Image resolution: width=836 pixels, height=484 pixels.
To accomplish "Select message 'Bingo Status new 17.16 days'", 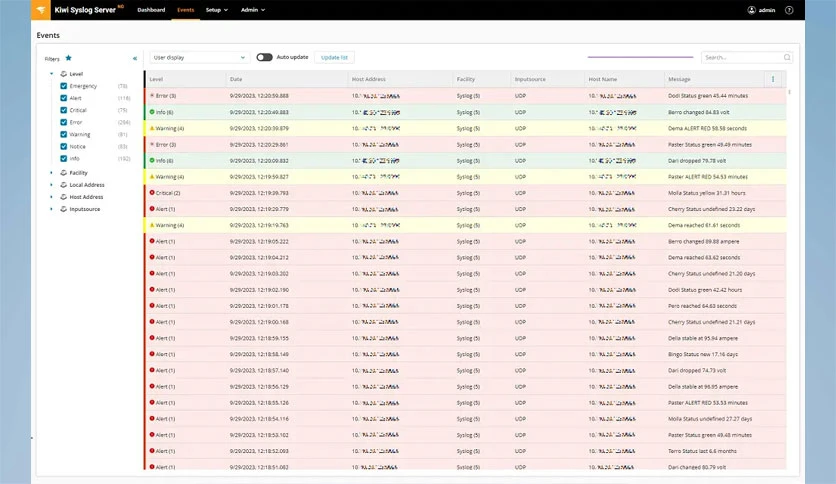I will (703, 354).
